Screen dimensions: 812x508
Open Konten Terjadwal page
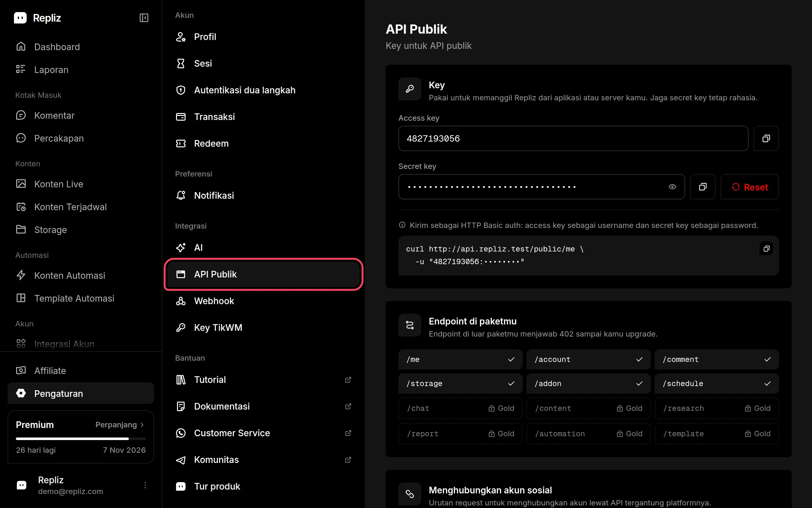click(81, 207)
